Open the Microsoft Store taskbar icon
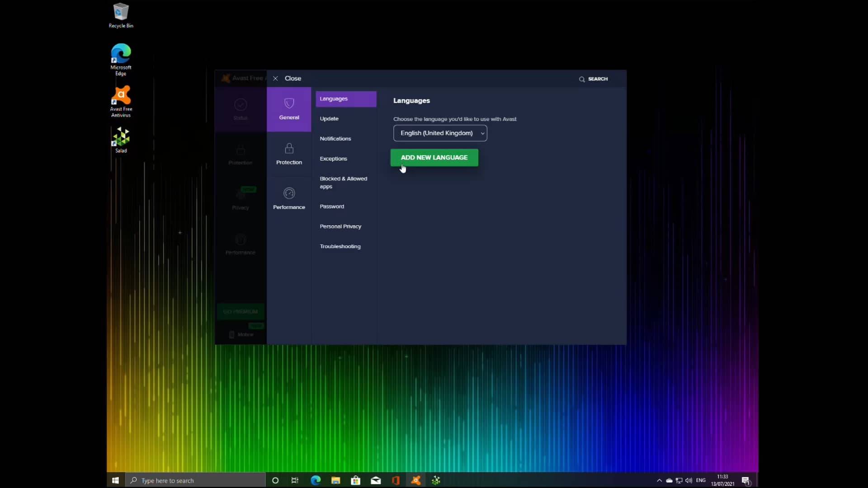This screenshot has width=868, height=488. (356, 480)
